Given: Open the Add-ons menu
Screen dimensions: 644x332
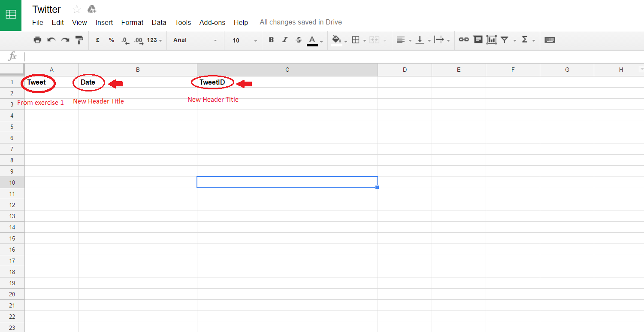Looking at the screenshot, I should 212,22.
